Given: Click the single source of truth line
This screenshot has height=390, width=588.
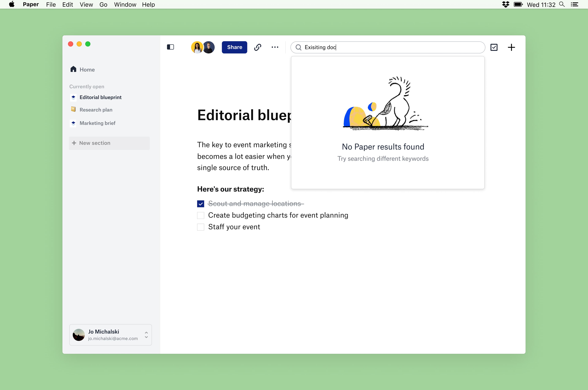Looking at the screenshot, I should (233, 168).
